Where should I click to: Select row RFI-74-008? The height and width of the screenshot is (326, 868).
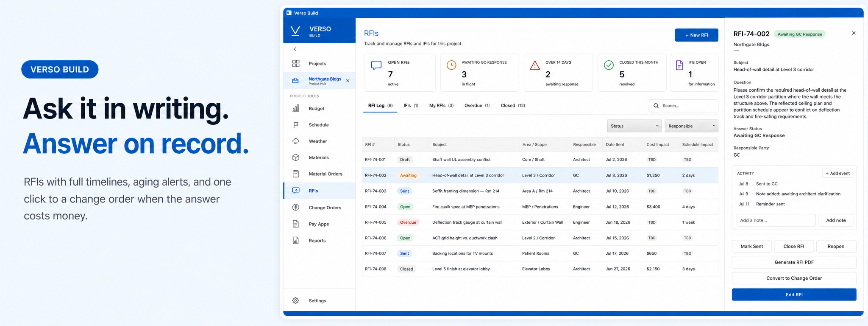click(540, 269)
